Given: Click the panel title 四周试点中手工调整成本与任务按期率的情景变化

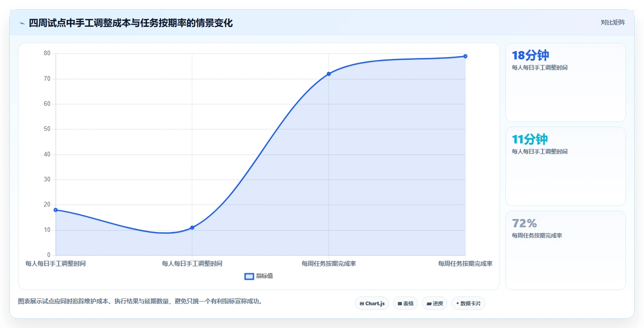Looking at the screenshot, I should (x=131, y=23).
